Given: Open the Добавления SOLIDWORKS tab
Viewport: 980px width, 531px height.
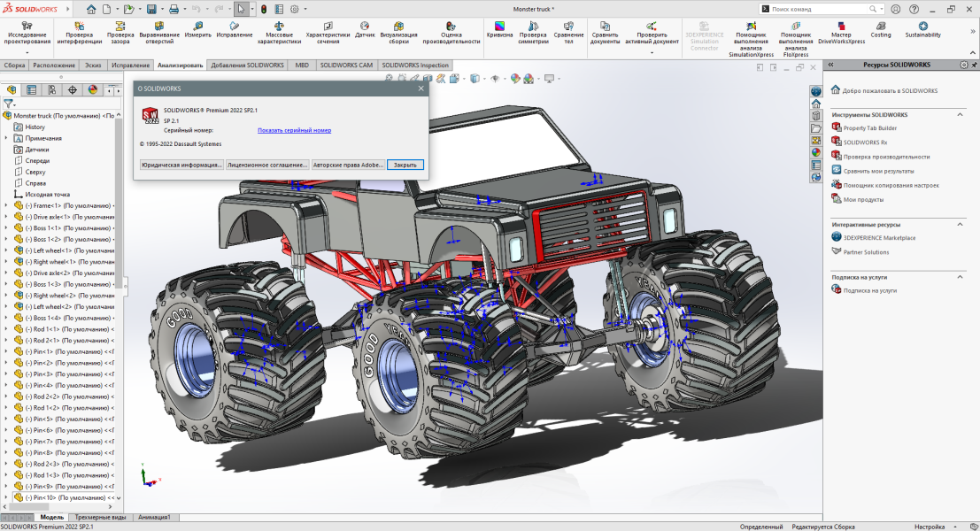Looking at the screenshot, I should point(248,65).
